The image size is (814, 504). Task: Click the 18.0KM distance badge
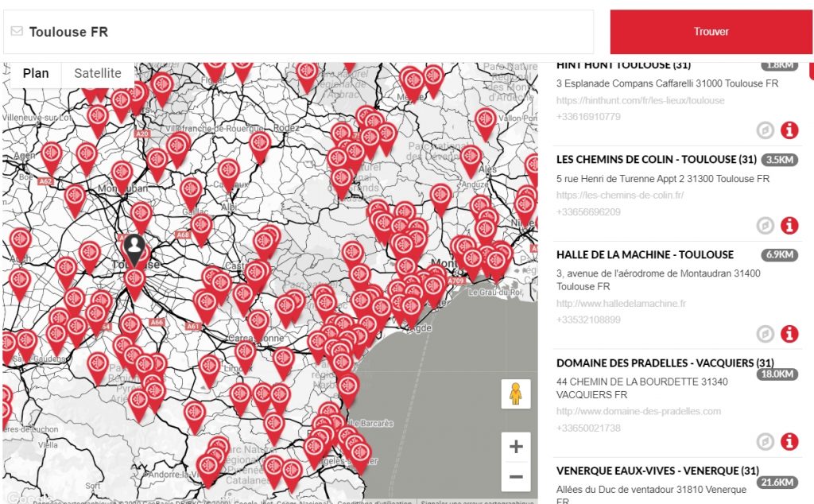pos(777,374)
